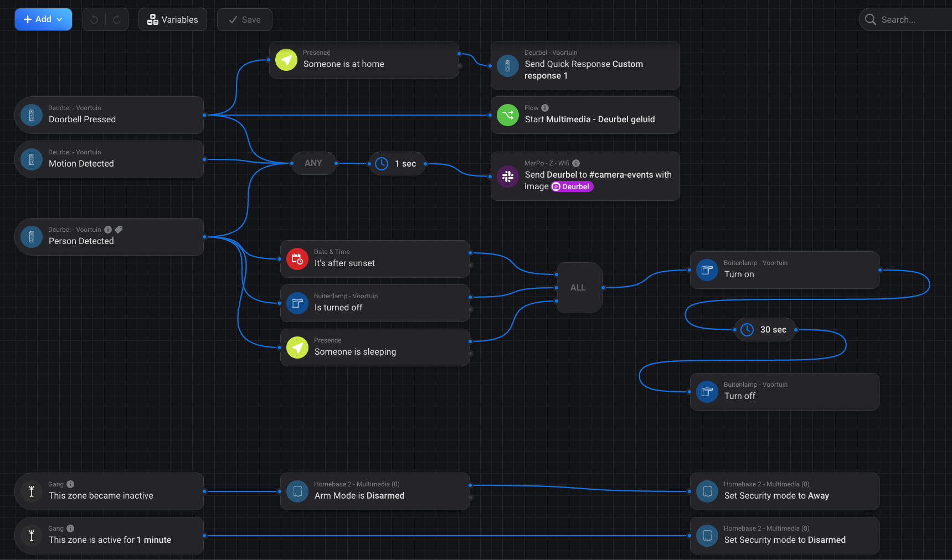Viewport: 952px width, 560px height.
Task: Click the info icon beside MarPo - Z - Wifi
Action: click(x=576, y=163)
